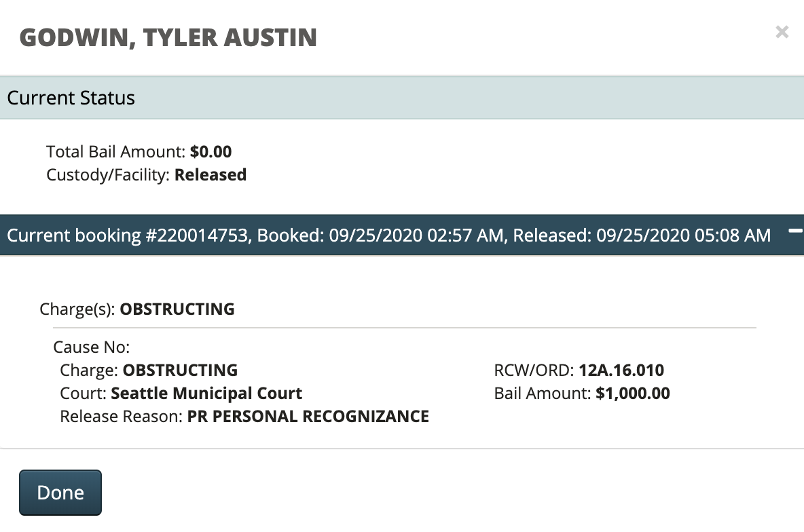Click the Custody/Facility label
The height and width of the screenshot is (532, 804).
pyautogui.click(x=107, y=175)
